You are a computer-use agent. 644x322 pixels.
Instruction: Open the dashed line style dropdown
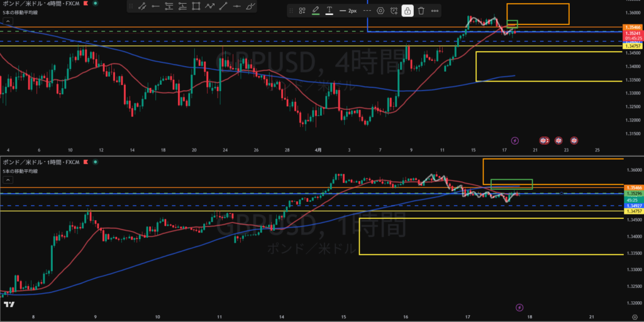click(x=366, y=11)
